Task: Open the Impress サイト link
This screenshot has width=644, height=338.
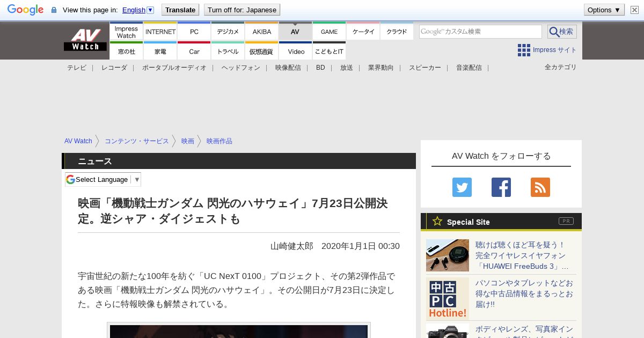Action: click(555, 50)
